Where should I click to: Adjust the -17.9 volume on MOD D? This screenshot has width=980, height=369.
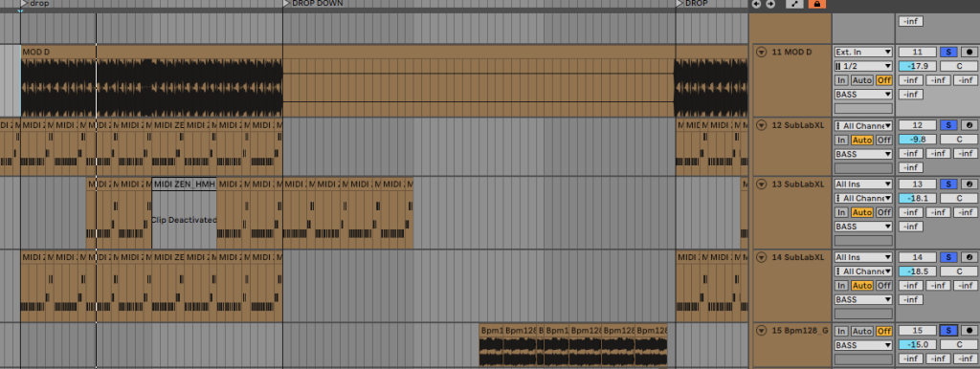[918, 66]
